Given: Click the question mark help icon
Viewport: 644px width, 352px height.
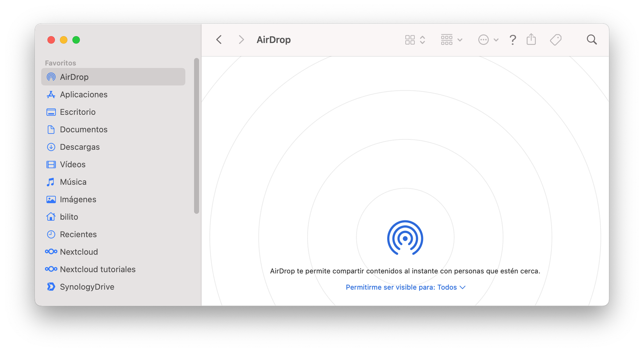Looking at the screenshot, I should pos(512,40).
